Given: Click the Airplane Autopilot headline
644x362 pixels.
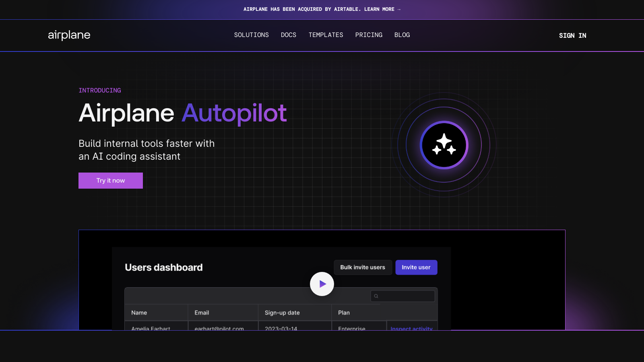Looking at the screenshot, I should click(x=183, y=113).
